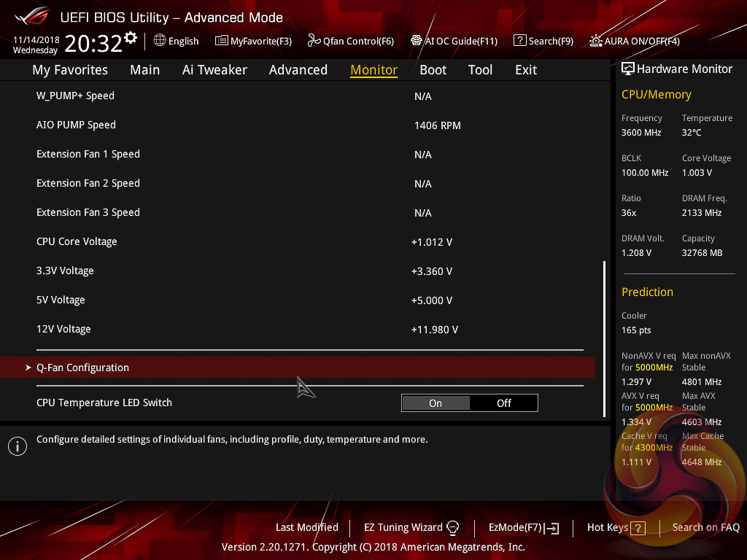Click the globe language icon
Viewport: 747px width, 560px height.
[x=160, y=41]
